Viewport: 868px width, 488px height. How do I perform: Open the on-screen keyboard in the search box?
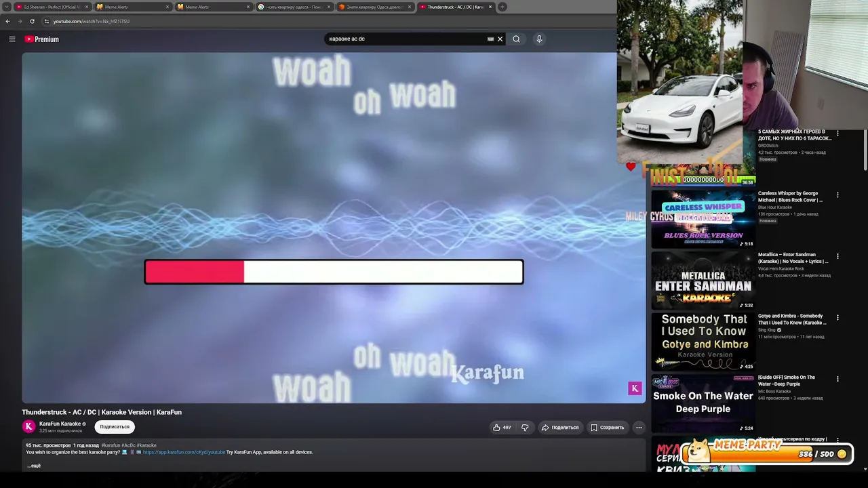490,39
